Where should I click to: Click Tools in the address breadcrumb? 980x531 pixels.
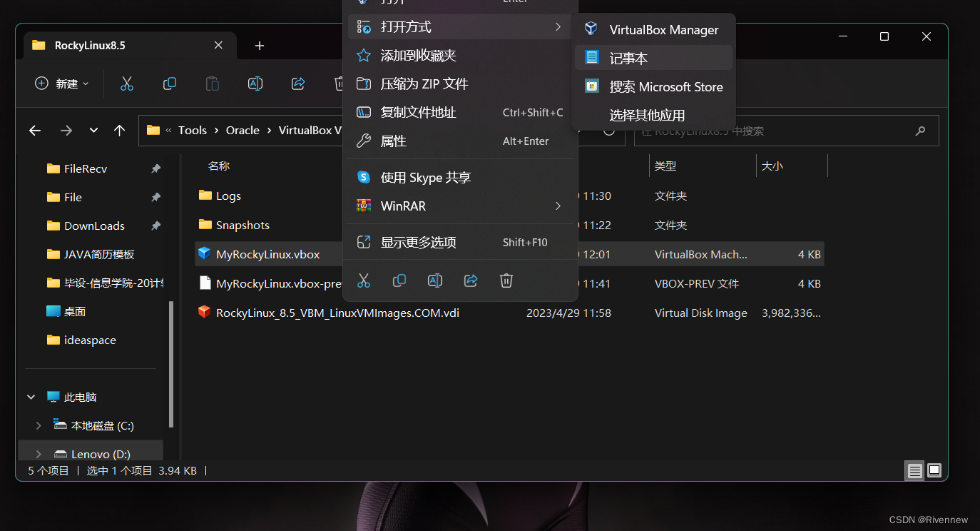(x=193, y=130)
